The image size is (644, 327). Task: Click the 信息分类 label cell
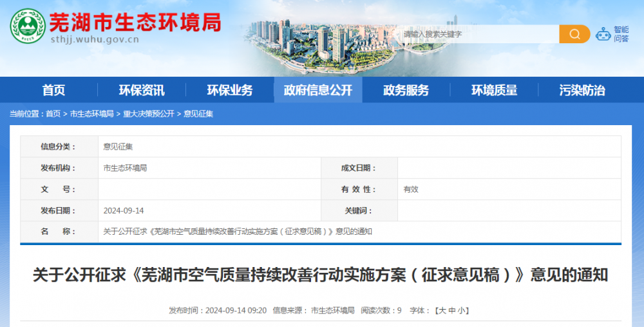point(59,147)
